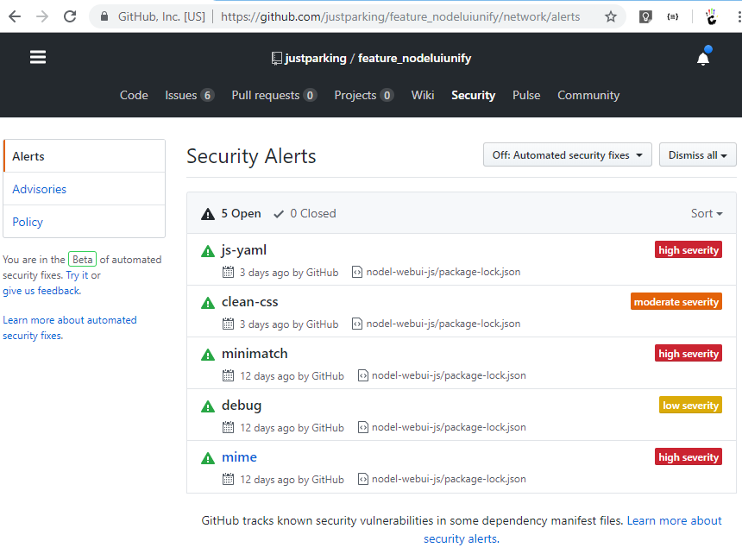
Task: Open notifications bell icon
Action: coord(703,58)
